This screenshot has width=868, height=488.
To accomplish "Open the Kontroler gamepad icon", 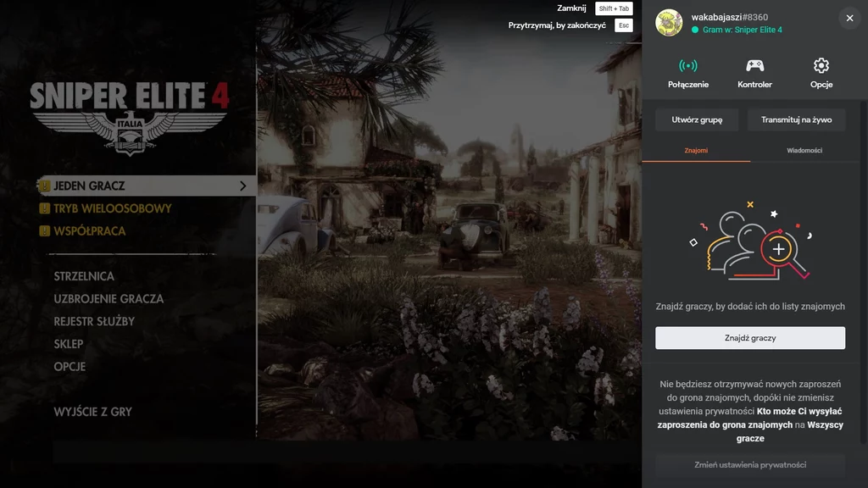I will pyautogui.click(x=754, y=73).
